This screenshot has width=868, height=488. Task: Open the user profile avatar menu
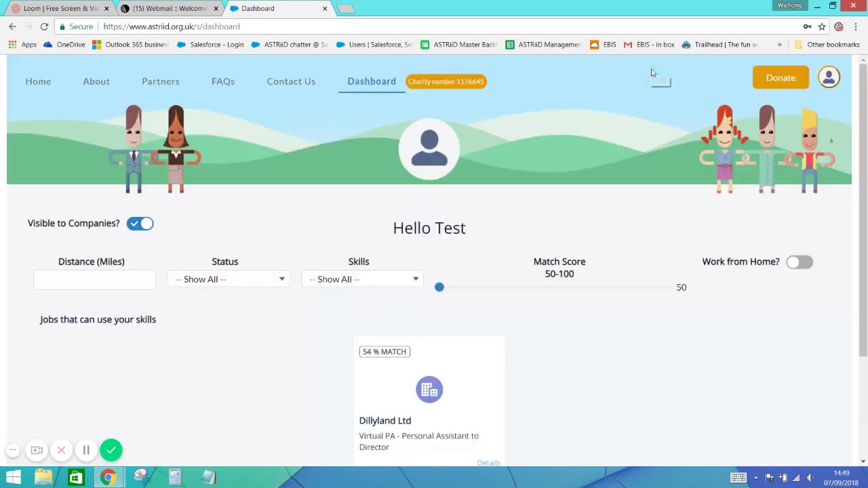[x=829, y=77]
